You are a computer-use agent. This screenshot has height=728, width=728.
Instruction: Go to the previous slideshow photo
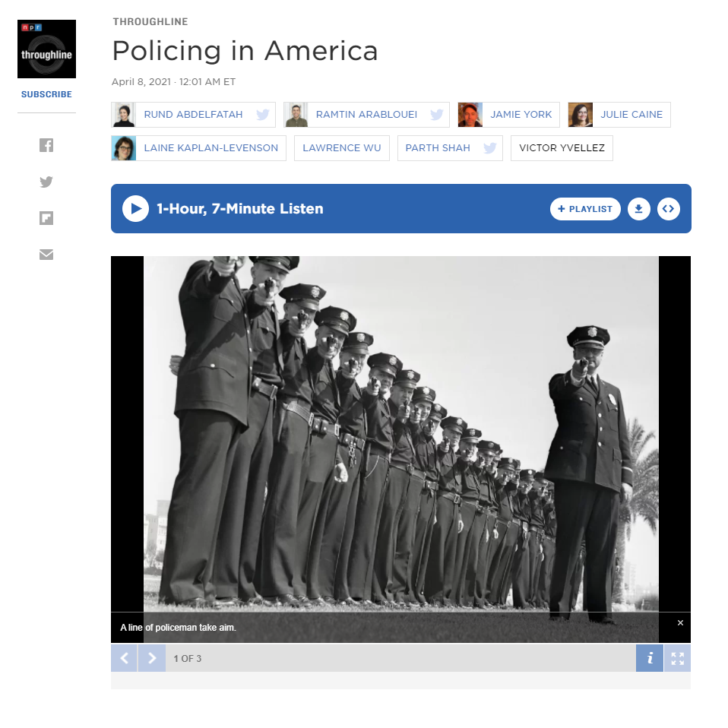[x=124, y=658]
